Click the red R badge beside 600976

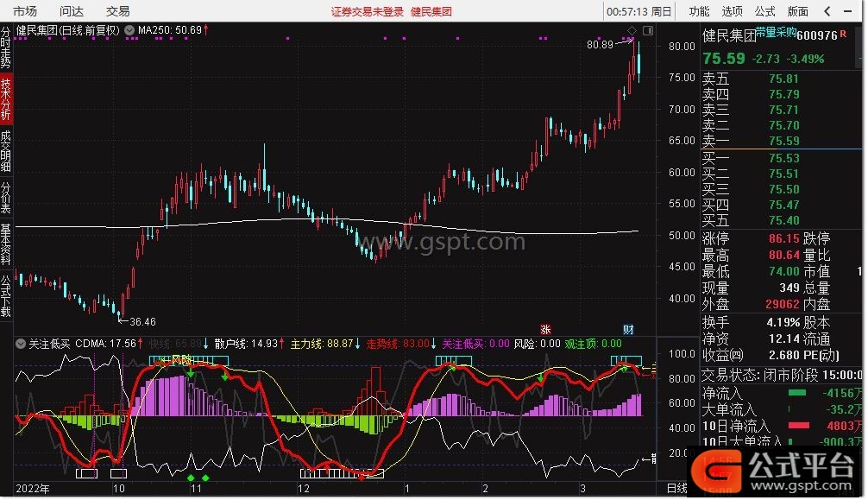[x=843, y=34]
